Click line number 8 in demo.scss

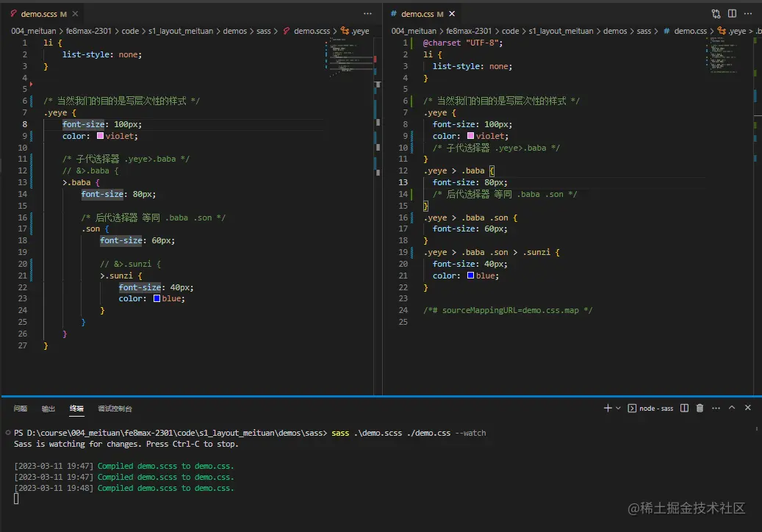coord(24,124)
